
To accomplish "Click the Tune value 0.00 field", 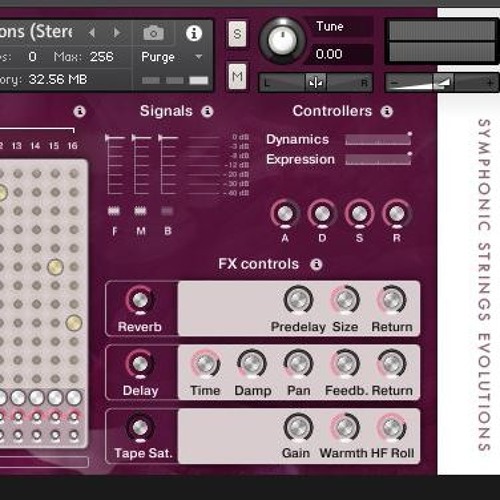I will coord(339,54).
